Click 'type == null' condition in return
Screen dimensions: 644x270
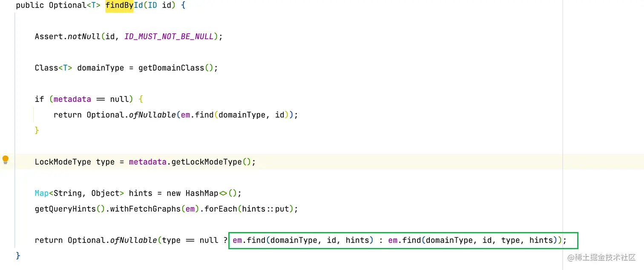(190, 240)
